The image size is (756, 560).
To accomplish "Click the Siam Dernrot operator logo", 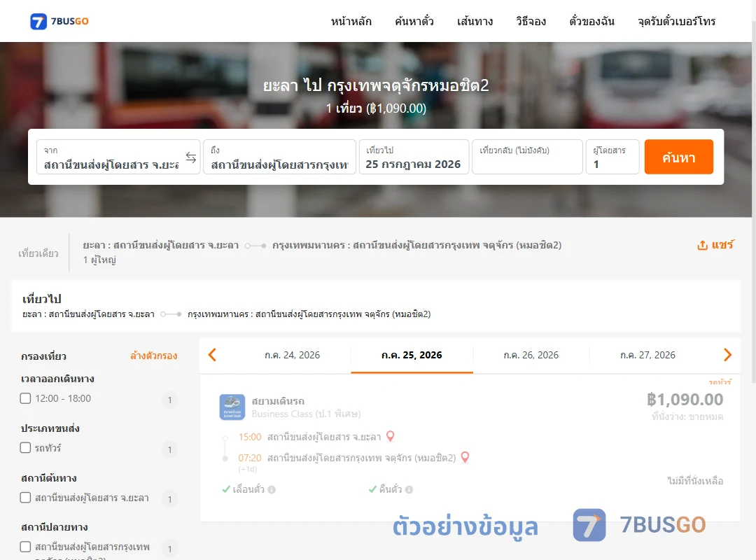I will coord(232,407).
